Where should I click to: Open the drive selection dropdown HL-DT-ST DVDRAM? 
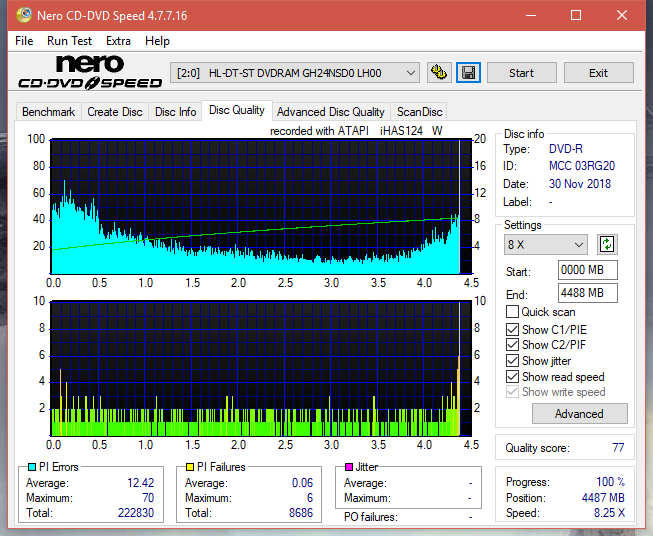coord(295,73)
